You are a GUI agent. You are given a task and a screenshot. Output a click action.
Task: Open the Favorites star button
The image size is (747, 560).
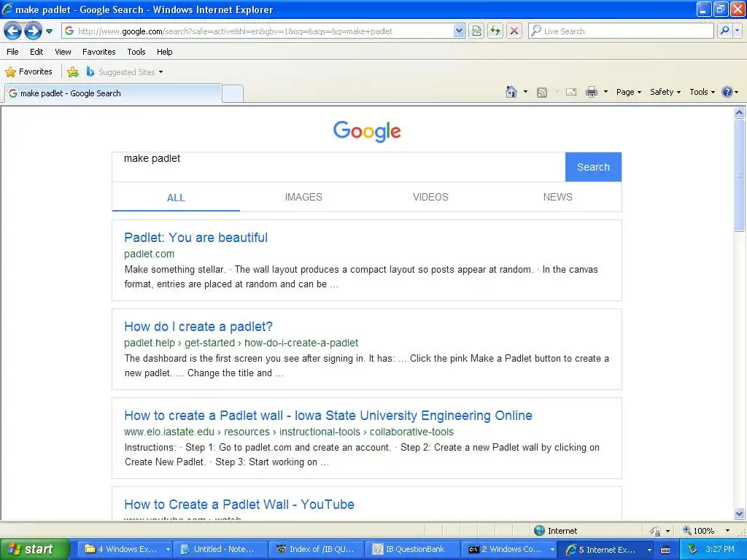[28, 72]
